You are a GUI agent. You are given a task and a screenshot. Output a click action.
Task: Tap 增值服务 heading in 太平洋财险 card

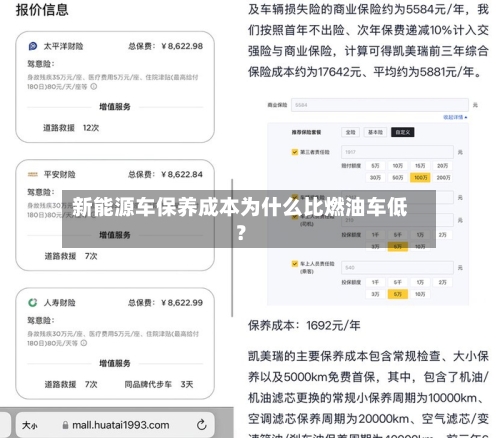pos(115,107)
